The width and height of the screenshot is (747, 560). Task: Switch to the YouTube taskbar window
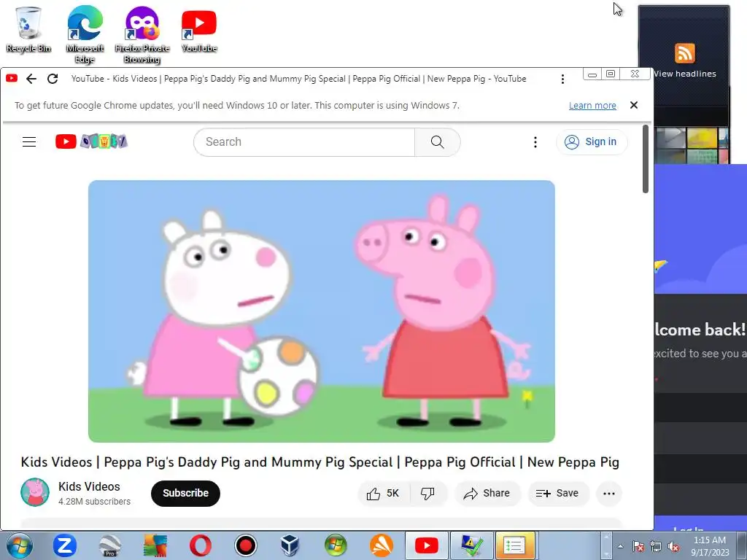point(426,545)
